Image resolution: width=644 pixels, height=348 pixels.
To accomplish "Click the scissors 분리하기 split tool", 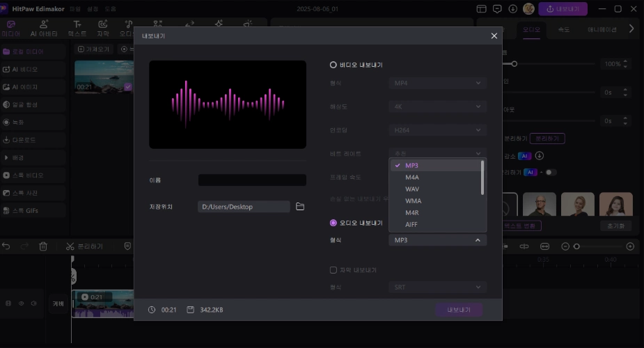I will [x=84, y=246].
